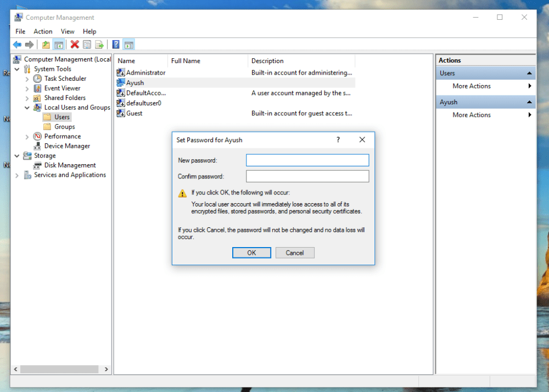Open the View menu
The image size is (549, 392).
[68, 31]
